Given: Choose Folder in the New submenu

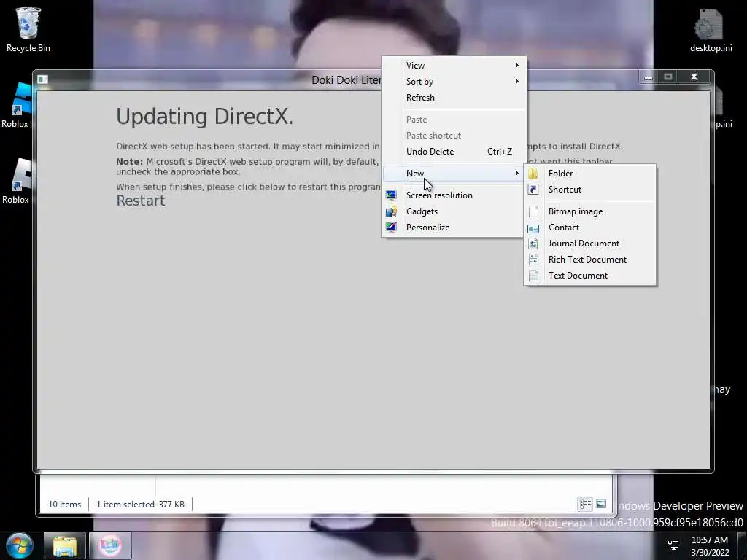Looking at the screenshot, I should (x=589, y=174).
